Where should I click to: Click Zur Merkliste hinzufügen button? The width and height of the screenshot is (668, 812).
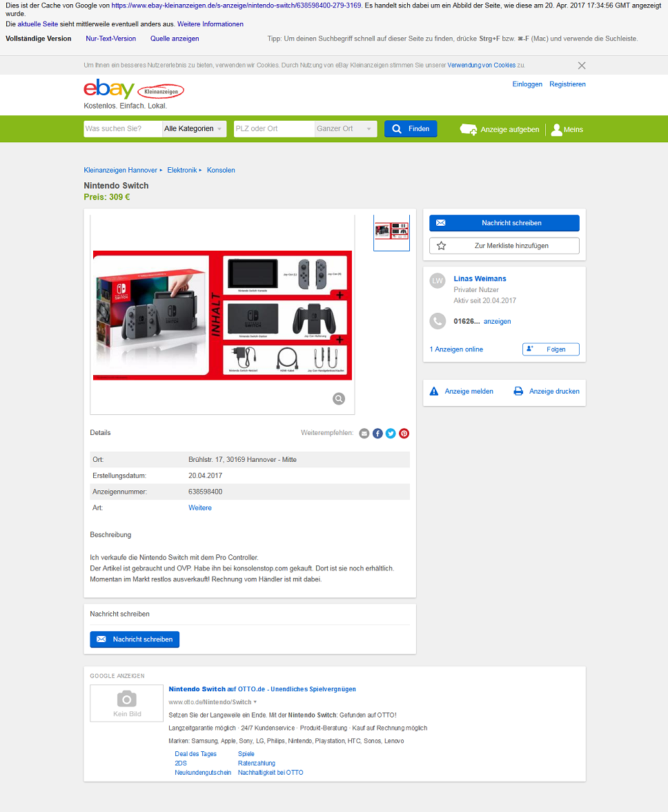pos(504,246)
